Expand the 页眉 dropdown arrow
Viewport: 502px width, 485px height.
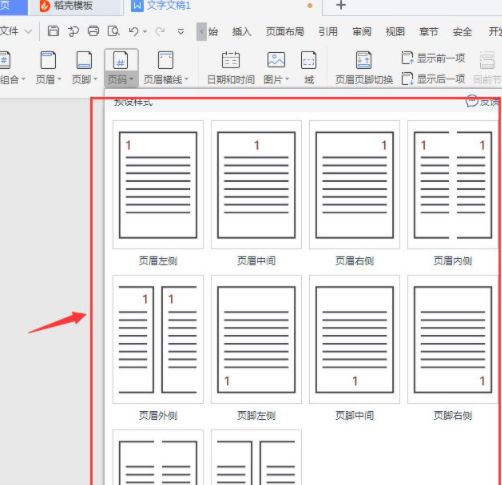pos(59,79)
